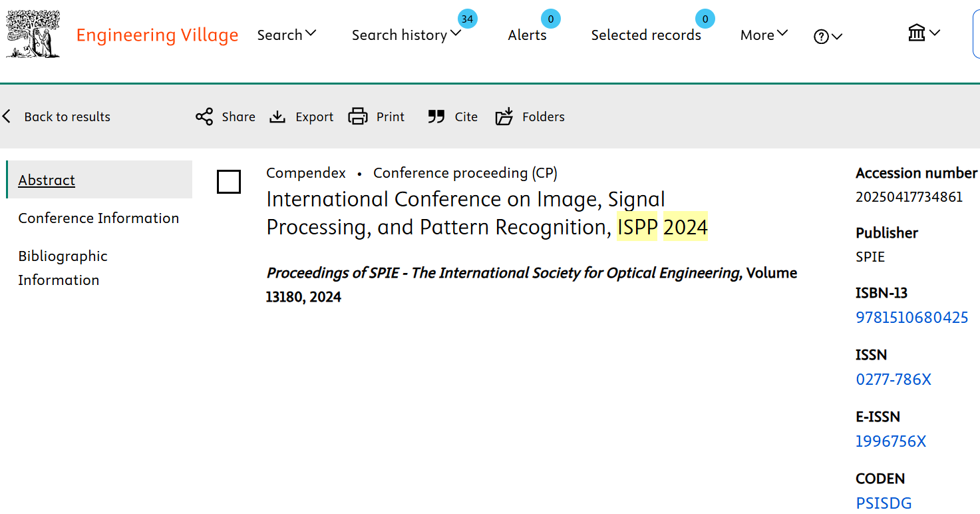The height and width of the screenshot is (514, 980).
Task: Click the record title International Conference on Image
Action: click(486, 213)
